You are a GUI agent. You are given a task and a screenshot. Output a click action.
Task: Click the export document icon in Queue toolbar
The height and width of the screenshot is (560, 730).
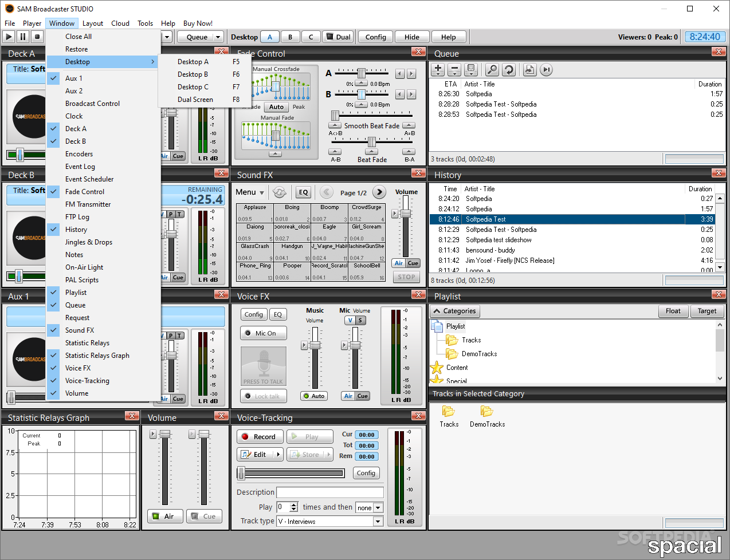(529, 69)
